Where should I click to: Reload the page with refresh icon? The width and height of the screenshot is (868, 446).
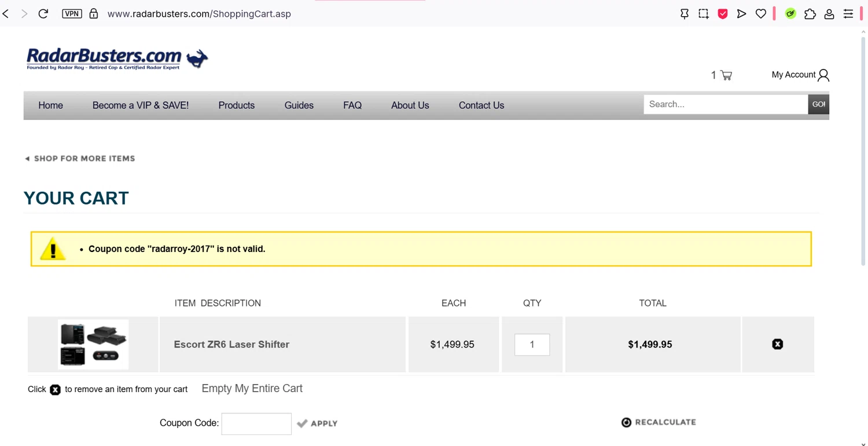(x=43, y=14)
